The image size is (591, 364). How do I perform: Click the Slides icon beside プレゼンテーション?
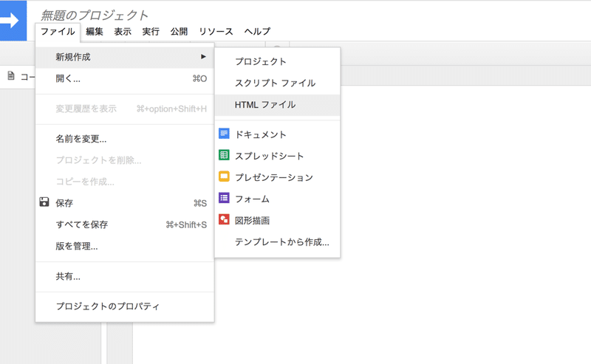pos(224,176)
